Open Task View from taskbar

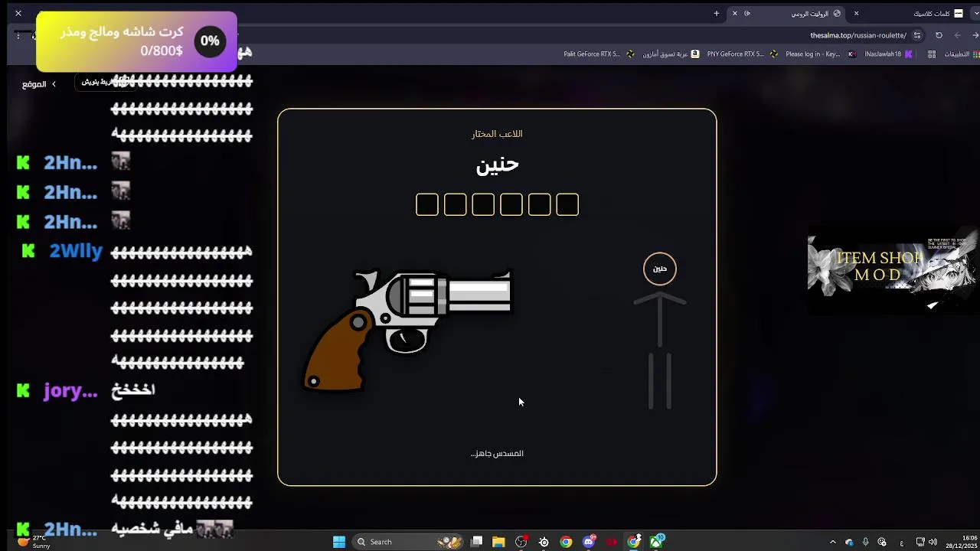pos(476,542)
